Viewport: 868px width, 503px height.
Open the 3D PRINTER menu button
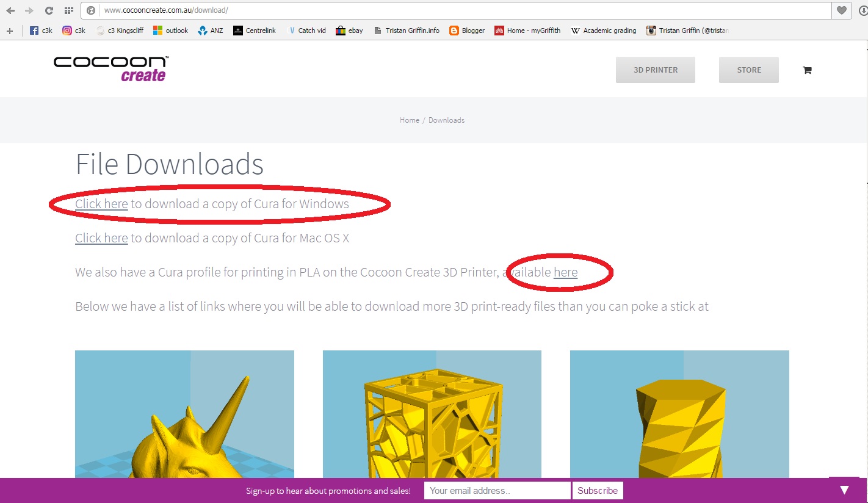click(x=656, y=70)
